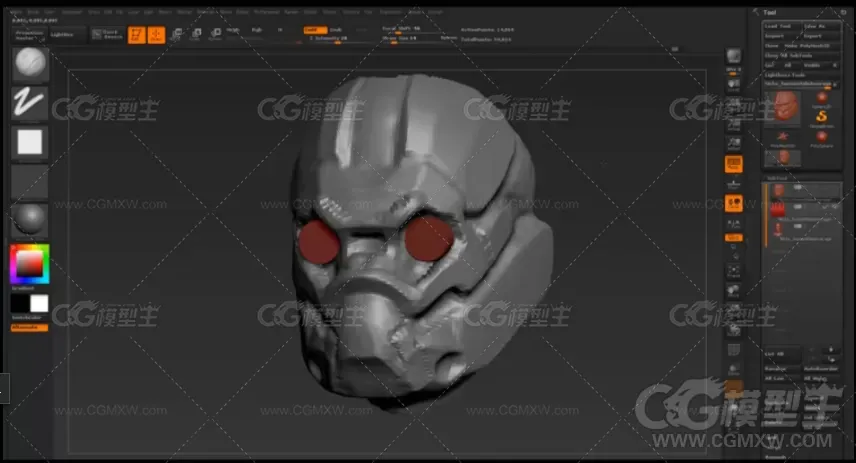Screen dimensions: 856x463
Task: Open the LightBox button
Action: (67, 35)
